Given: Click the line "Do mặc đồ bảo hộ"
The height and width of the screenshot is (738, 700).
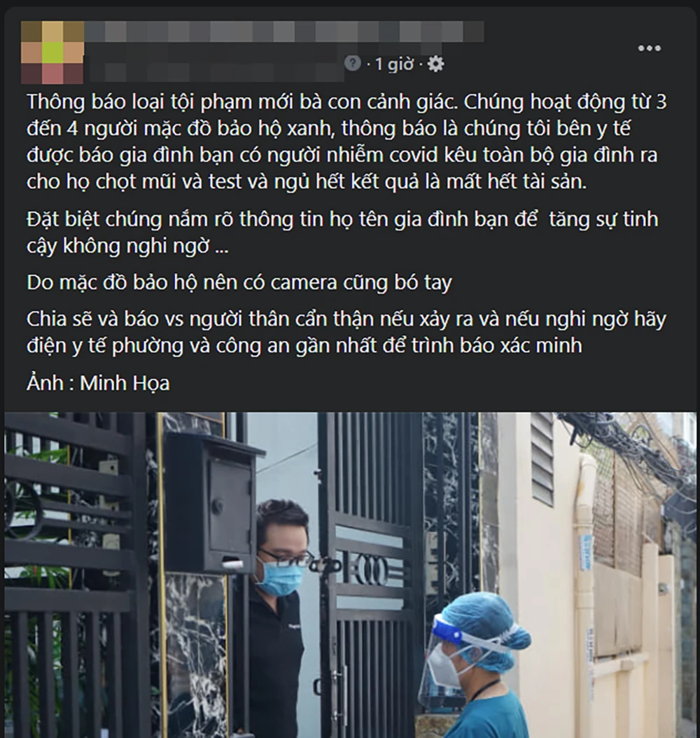Looking at the screenshot, I should (x=239, y=282).
